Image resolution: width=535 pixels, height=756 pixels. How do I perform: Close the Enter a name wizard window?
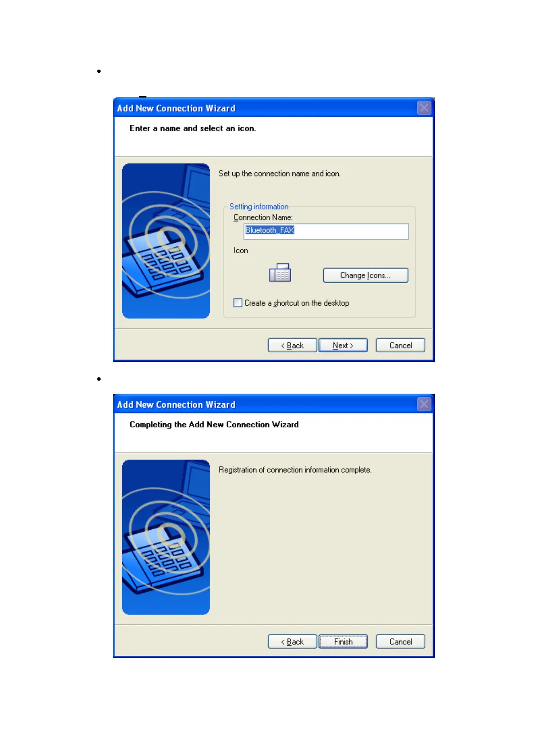(424, 108)
